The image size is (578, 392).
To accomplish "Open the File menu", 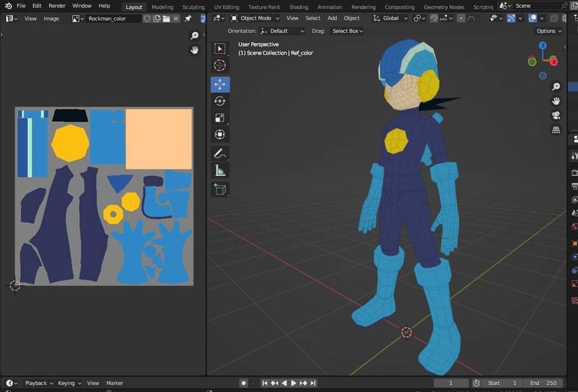I will click(21, 6).
